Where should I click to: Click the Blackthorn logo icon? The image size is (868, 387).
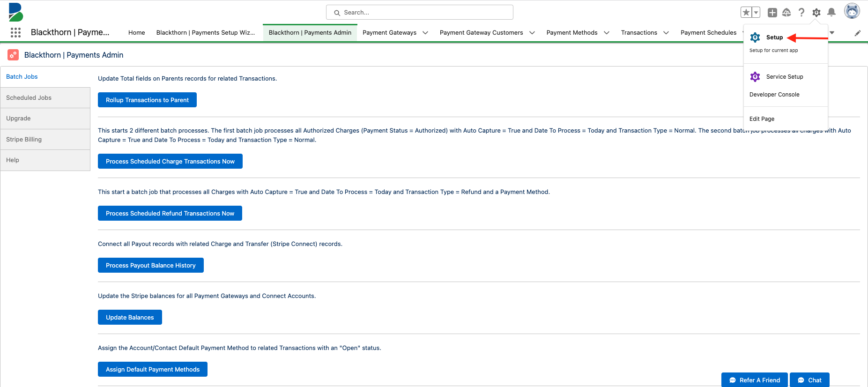[15, 12]
